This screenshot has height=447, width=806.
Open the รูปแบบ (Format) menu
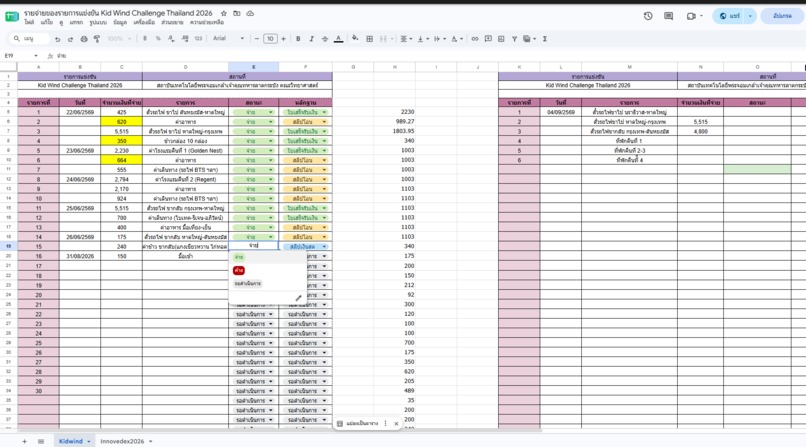pos(98,23)
